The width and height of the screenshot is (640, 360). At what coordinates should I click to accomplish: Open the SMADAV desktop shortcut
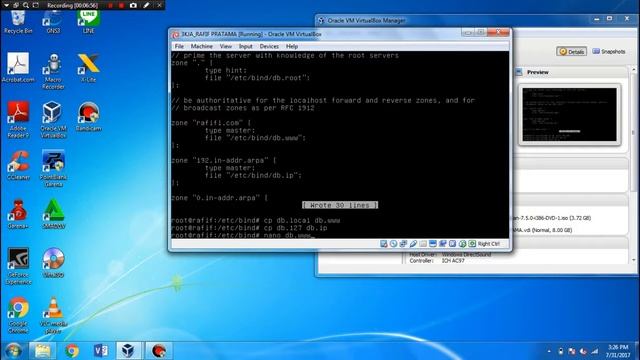click(x=53, y=214)
